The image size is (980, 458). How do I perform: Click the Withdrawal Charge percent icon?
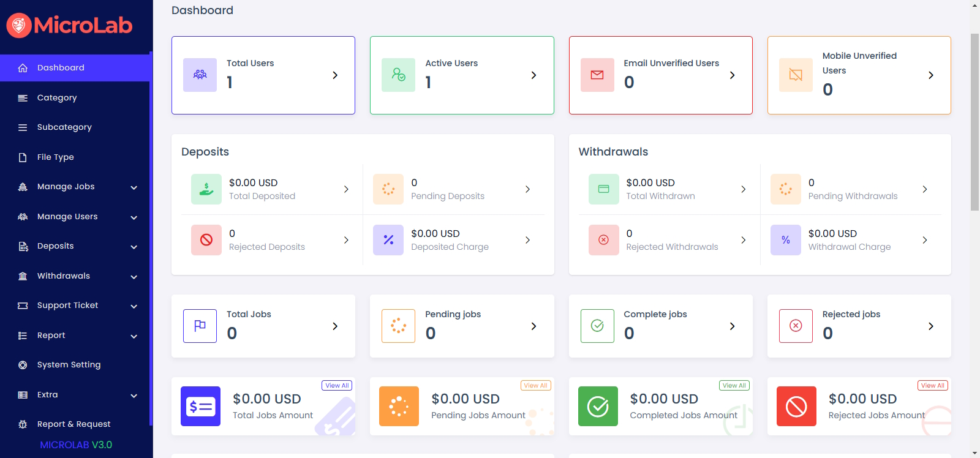785,240
